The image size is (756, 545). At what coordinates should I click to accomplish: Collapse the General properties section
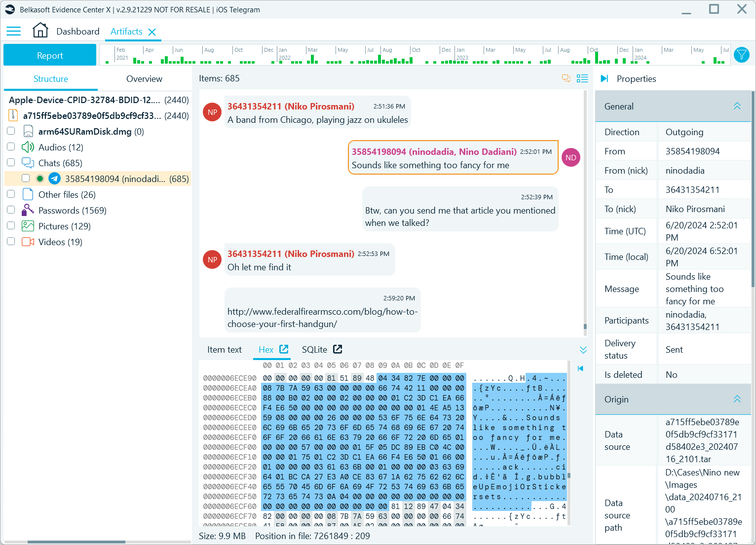737,106
